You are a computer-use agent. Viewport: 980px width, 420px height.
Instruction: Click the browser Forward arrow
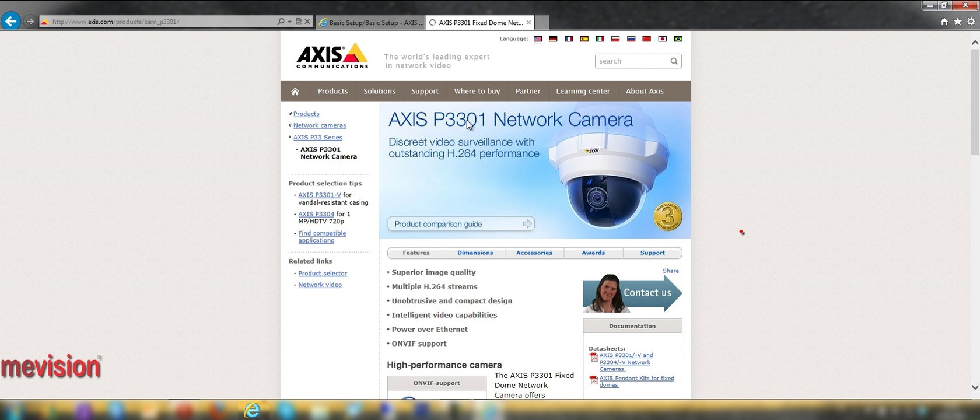click(30, 22)
